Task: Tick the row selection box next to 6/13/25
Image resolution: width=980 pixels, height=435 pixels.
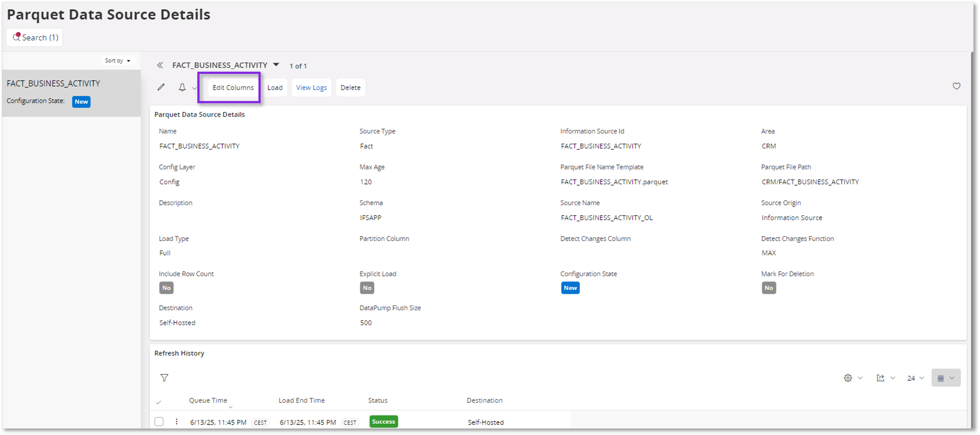Action: point(159,421)
